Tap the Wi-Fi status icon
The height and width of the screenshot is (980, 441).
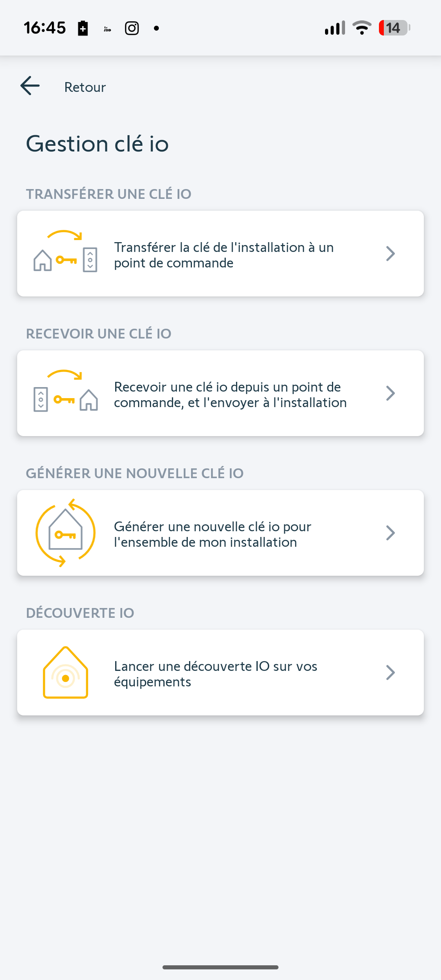click(362, 28)
